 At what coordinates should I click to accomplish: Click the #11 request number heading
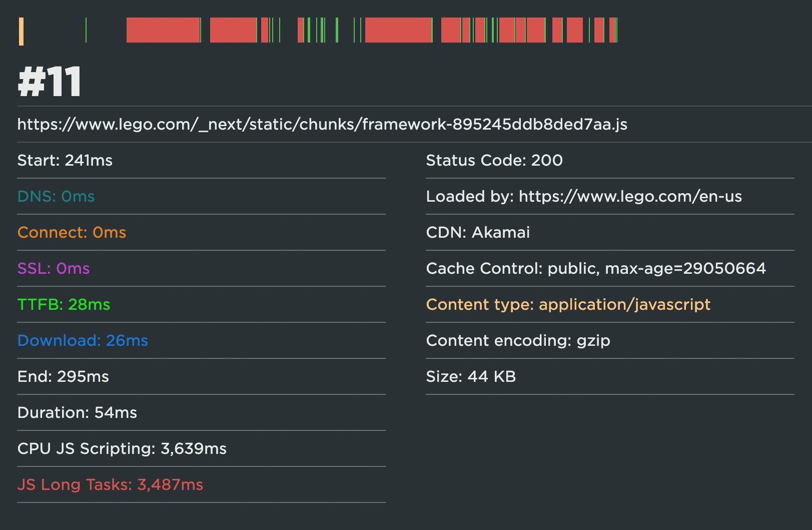pos(50,82)
